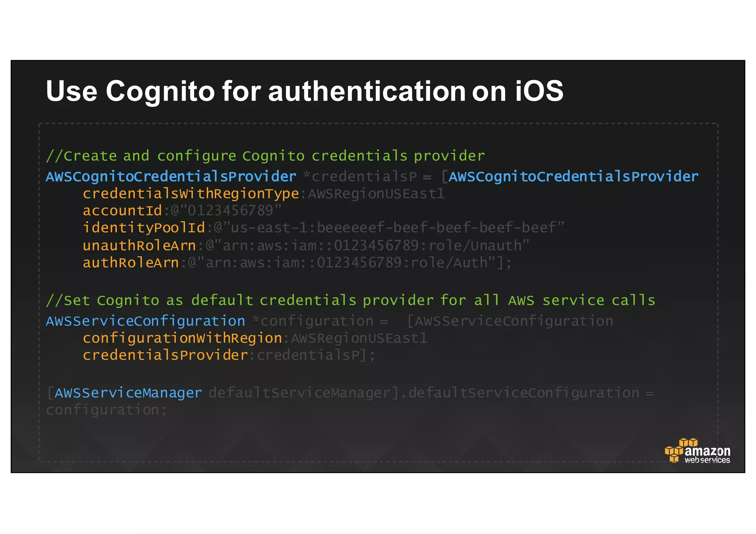
Task: Click the gray '[AWSServiceConfiguration' text
Action: 510,321
